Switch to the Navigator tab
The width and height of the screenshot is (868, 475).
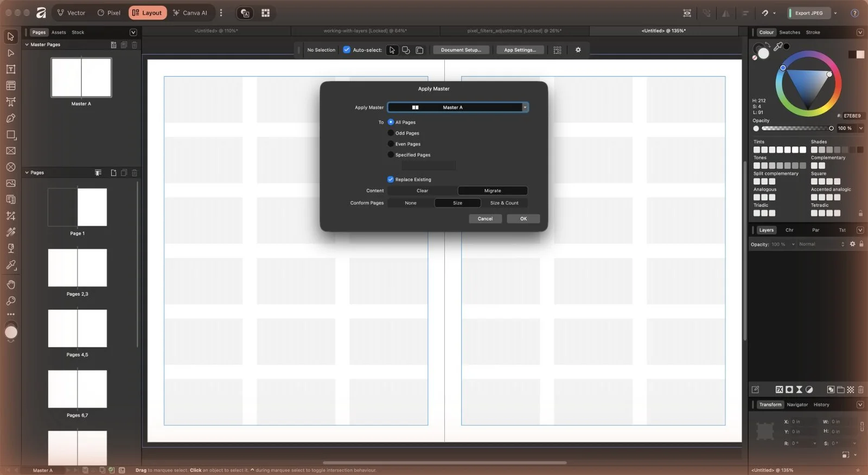(797, 404)
